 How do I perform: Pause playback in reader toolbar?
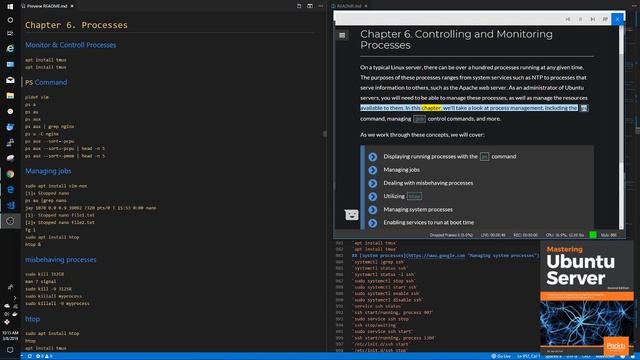[580, 19]
